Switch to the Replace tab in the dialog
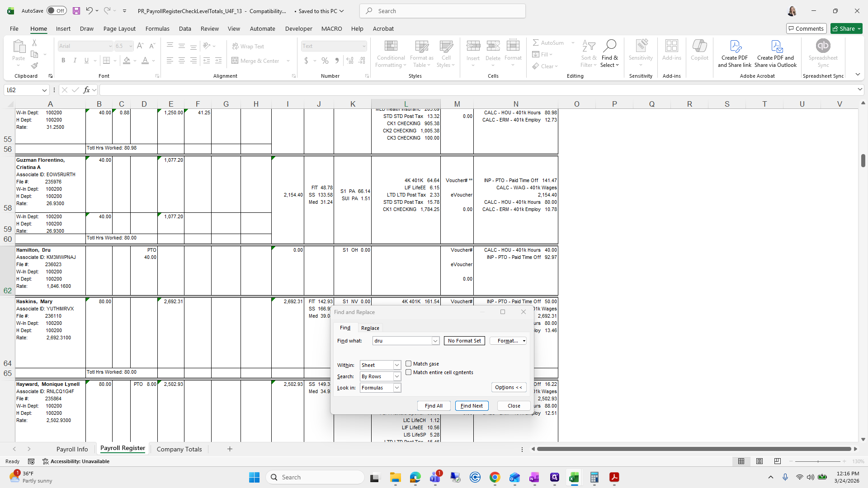Viewport: 868px width, 488px height. pyautogui.click(x=370, y=328)
